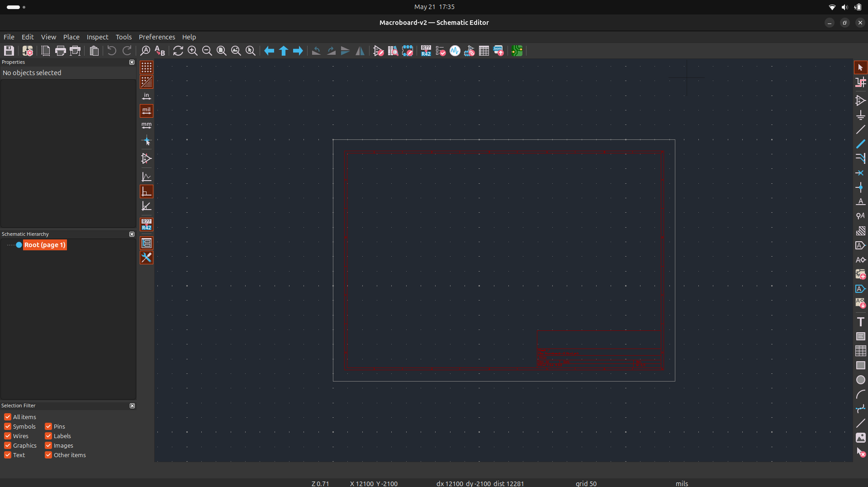Disable the Graphics selection filter
868x487 pixels.
8,445
